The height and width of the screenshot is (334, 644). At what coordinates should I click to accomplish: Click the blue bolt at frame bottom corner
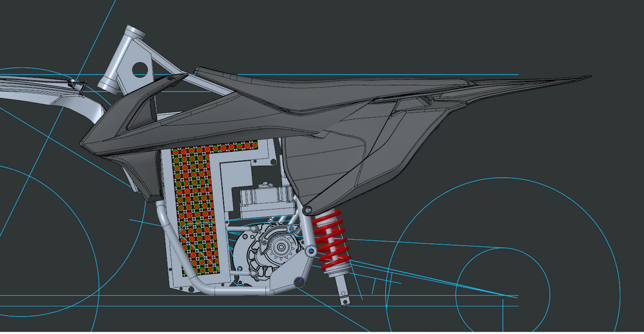pos(300,282)
